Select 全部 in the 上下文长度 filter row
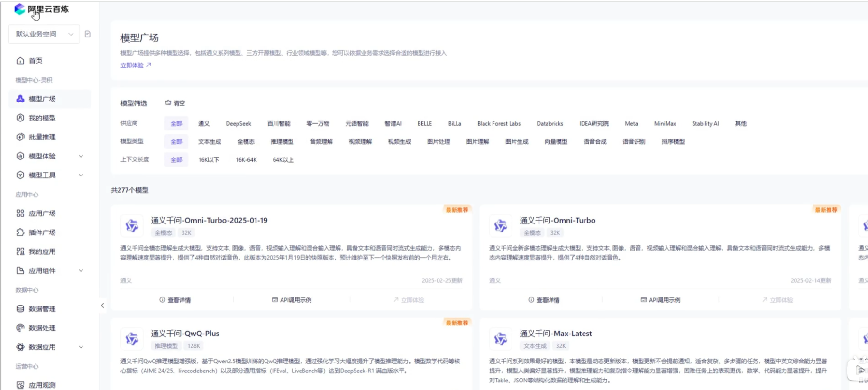The height and width of the screenshot is (390, 868). click(x=176, y=159)
